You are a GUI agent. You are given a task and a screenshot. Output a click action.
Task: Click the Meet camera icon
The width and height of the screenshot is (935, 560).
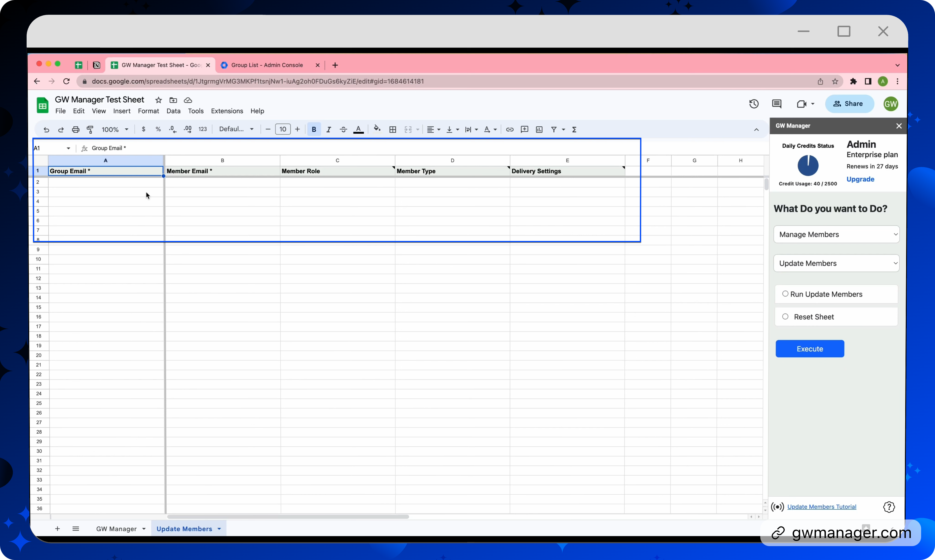pos(801,104)
